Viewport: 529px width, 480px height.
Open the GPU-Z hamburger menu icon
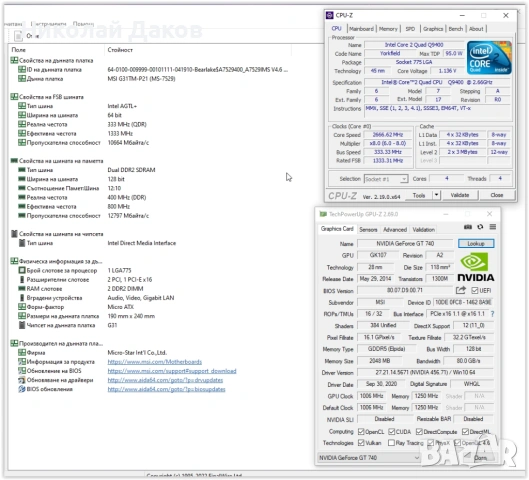pos(493,227)
